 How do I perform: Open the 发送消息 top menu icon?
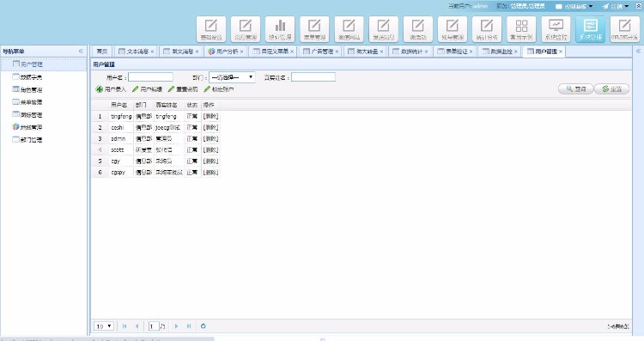[384, 28]
